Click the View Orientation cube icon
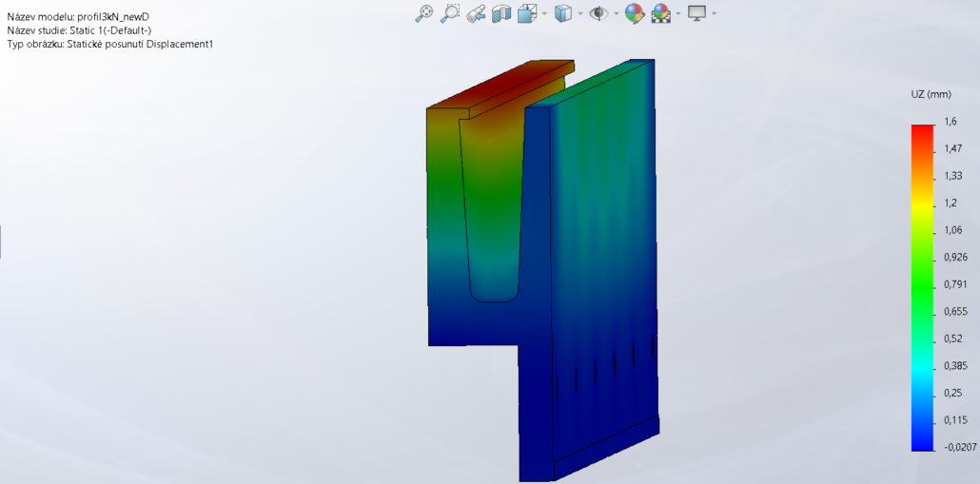This screenshot has height=484, width=980. [x=526, y=13]
